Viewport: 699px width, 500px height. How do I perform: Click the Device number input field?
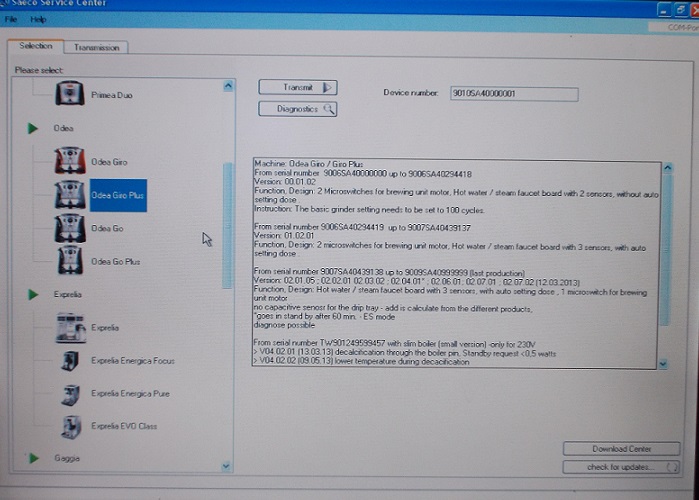pos(513,94)
